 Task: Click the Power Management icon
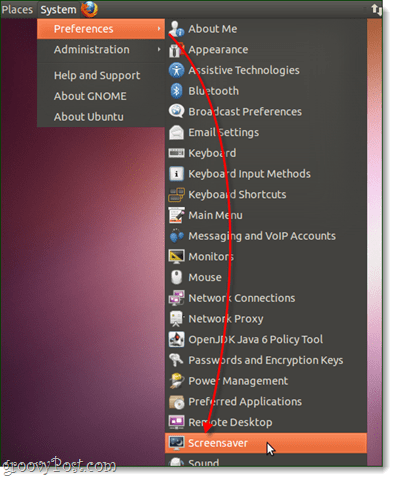pyautogui.click(x=176, y=381)
